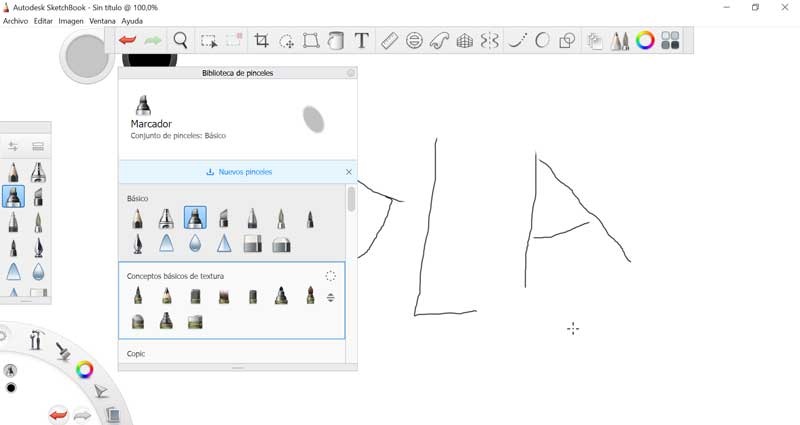Select the Quick Transform lasso tool
This screenshot has width=800, height=425.
point(286,41)
